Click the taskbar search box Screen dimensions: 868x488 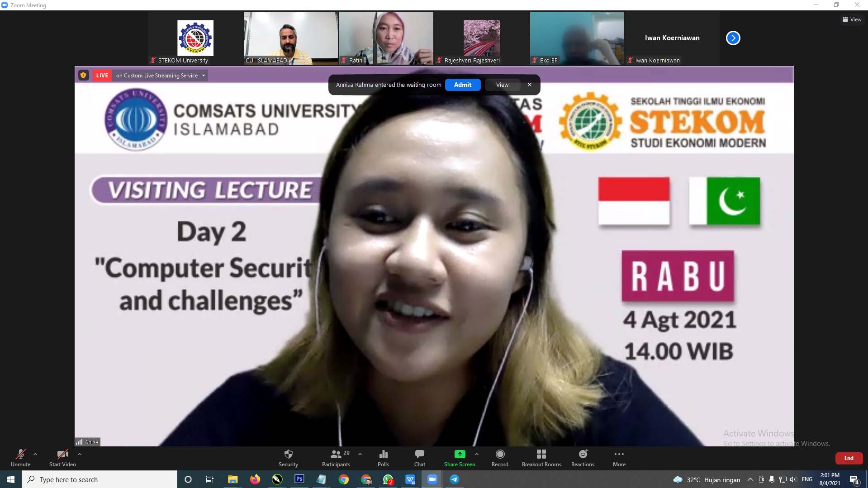[x=100, y=479]
